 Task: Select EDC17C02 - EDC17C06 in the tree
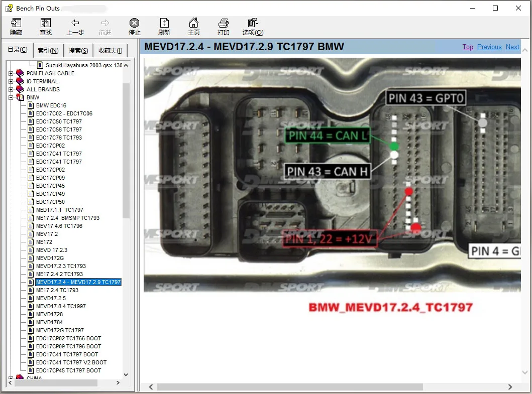tap(64, 113)
